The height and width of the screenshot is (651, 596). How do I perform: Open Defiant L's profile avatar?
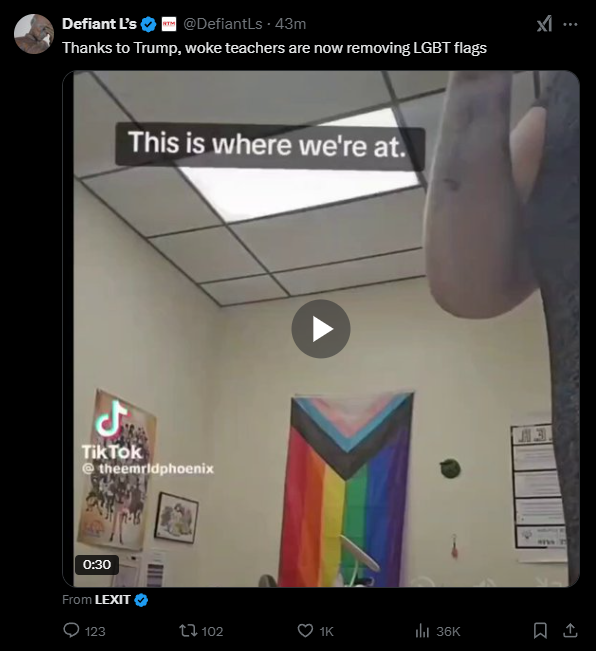click(x=34, y=34)
